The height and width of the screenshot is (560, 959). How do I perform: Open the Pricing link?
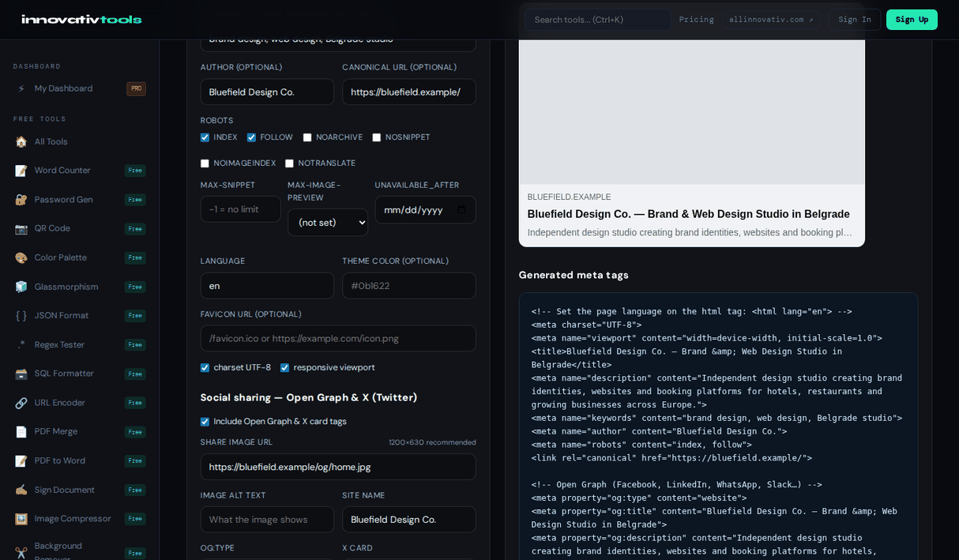click(696, 20)
